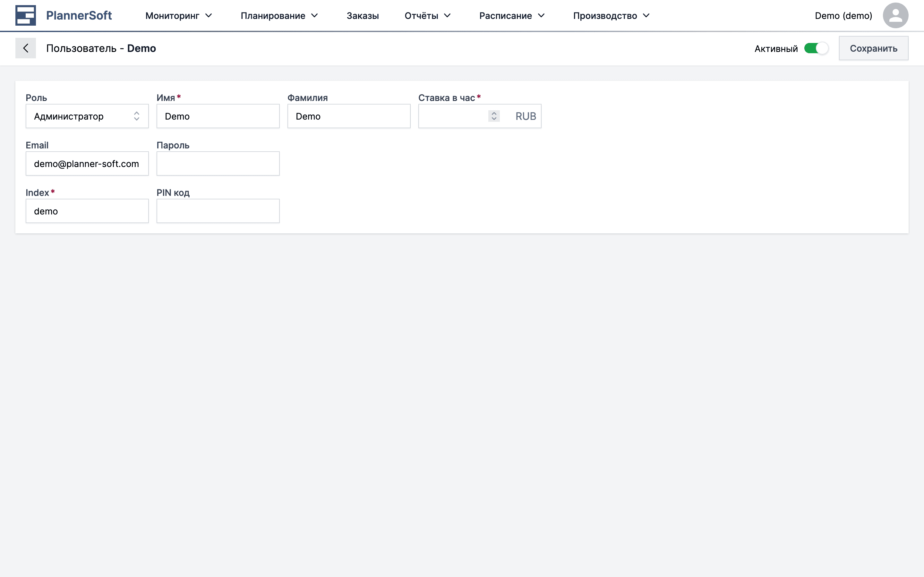Focus the Фамилия text field
Screen dimensions: 924x577
pos(349,116)
